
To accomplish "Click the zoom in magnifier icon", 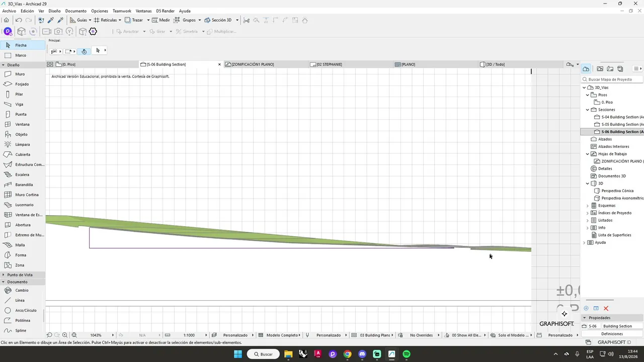I will coord(65,335).
